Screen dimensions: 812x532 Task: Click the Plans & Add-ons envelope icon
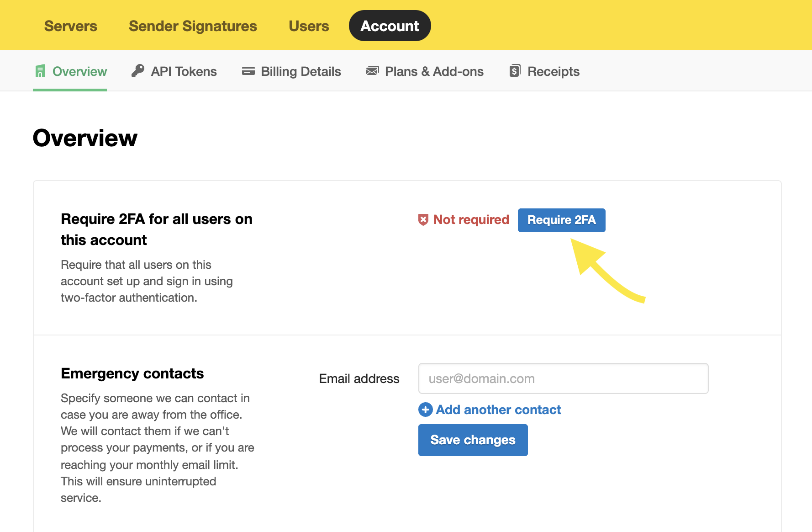373,71
